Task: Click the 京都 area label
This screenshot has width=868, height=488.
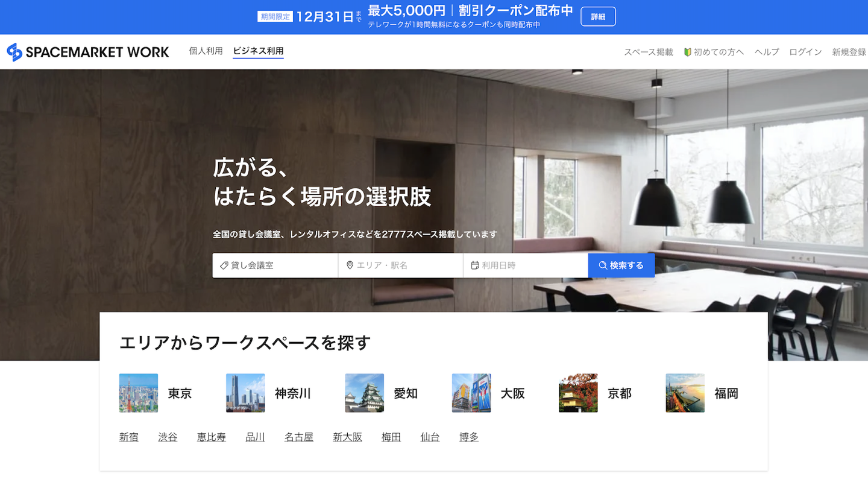Action: point(620,393)
